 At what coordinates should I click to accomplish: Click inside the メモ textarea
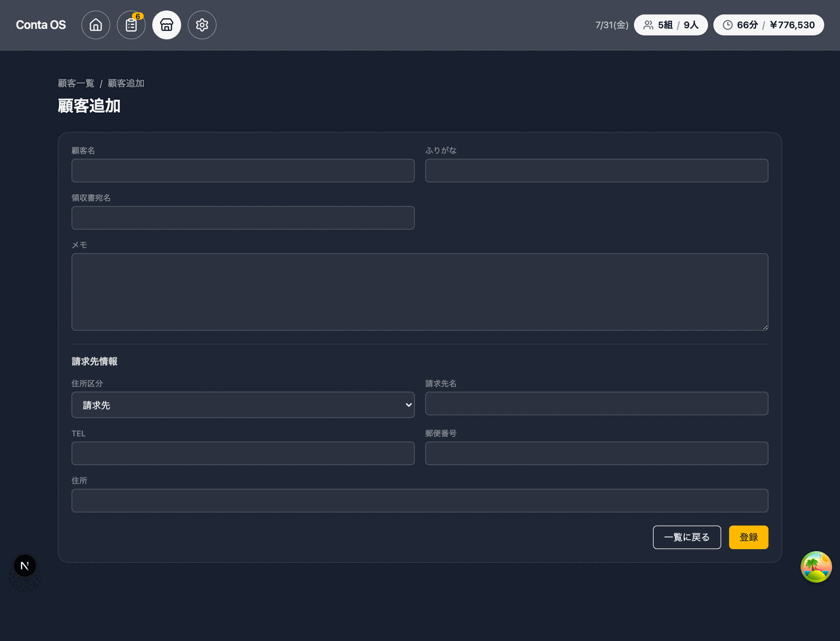pyautogui.click(x=420, y=292)
